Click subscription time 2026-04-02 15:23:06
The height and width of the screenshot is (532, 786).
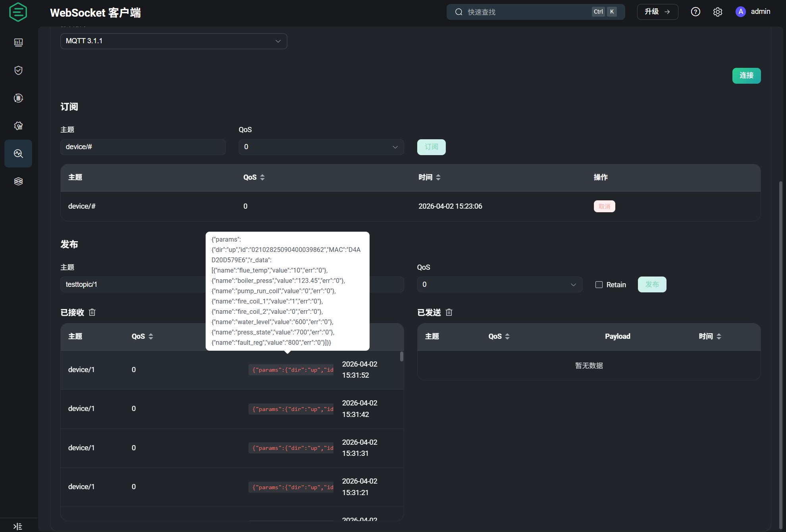pos(450,206)
